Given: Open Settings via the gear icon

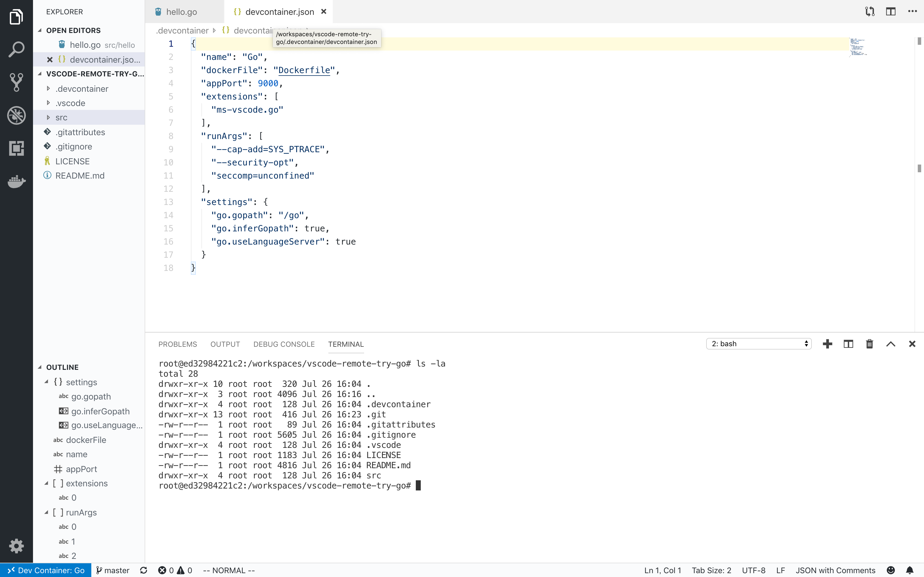Looking at the screenshot, I should click(16, 546).
